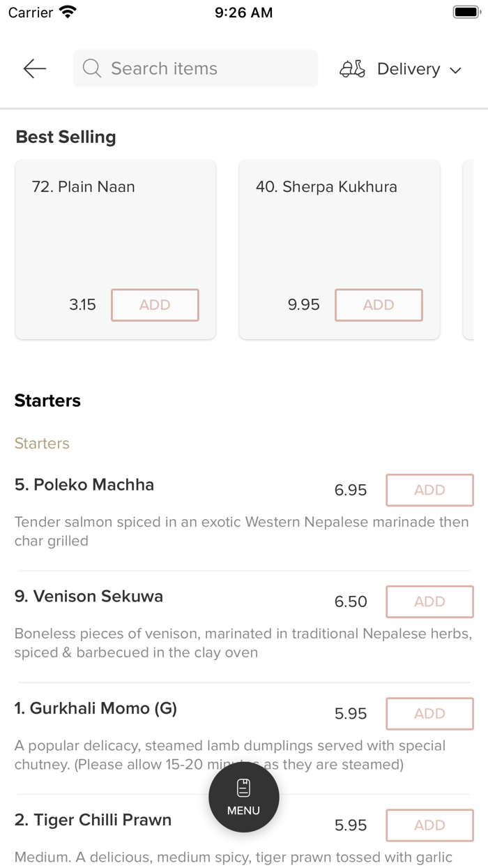Open the floating MENU button
The width and height of the screenshot is (488, 868).
click(x=244, y=798)
